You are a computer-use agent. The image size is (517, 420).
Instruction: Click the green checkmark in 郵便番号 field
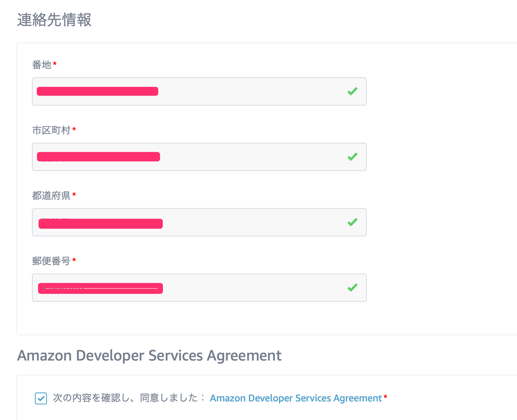coord(352,287)
